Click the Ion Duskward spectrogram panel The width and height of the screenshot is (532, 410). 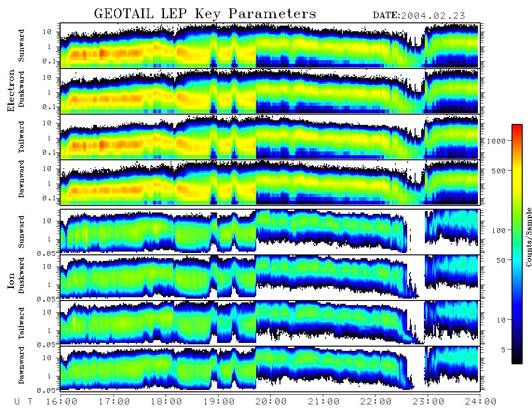[x=270, y=277]
